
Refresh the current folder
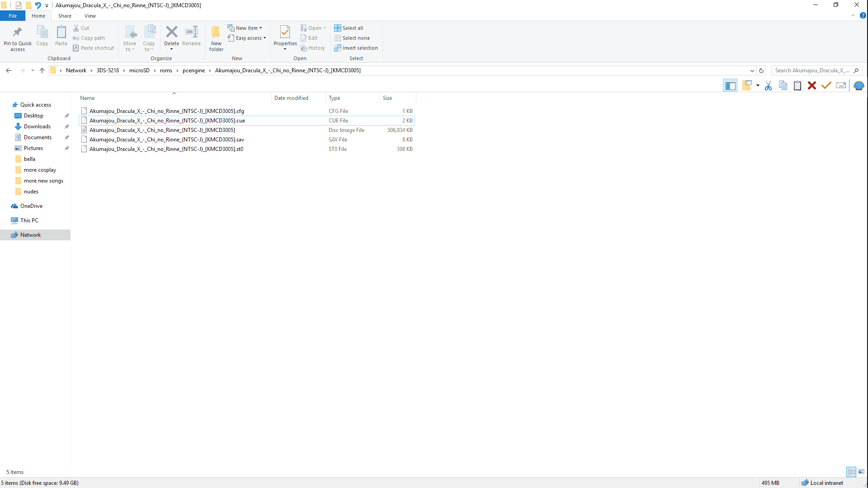pyautogui.click(x=761, y=70)
